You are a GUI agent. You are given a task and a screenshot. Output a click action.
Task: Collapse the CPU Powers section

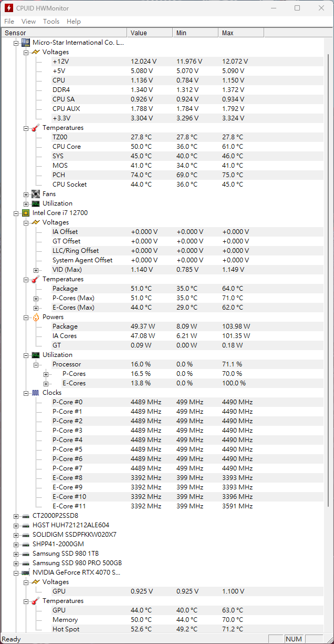(x=26, y=317)
